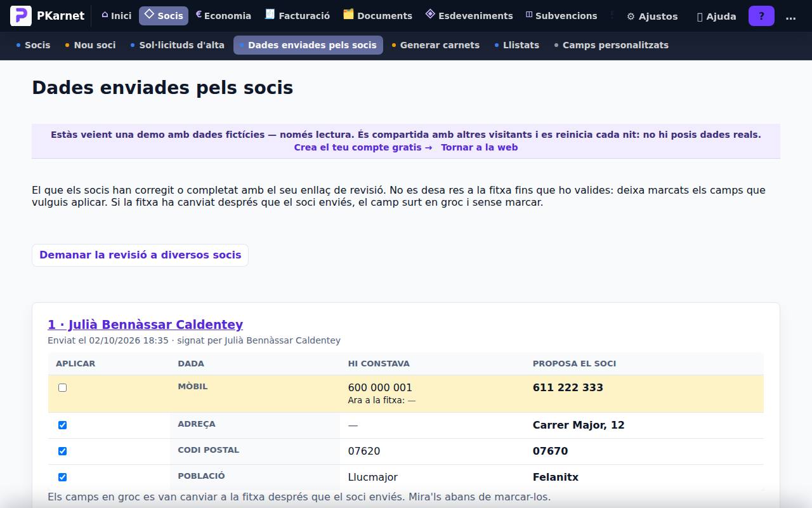Screen dimensions: 812x508
Task: Uncheck the Adreça apply checkbox
Action: click(62, 425)
